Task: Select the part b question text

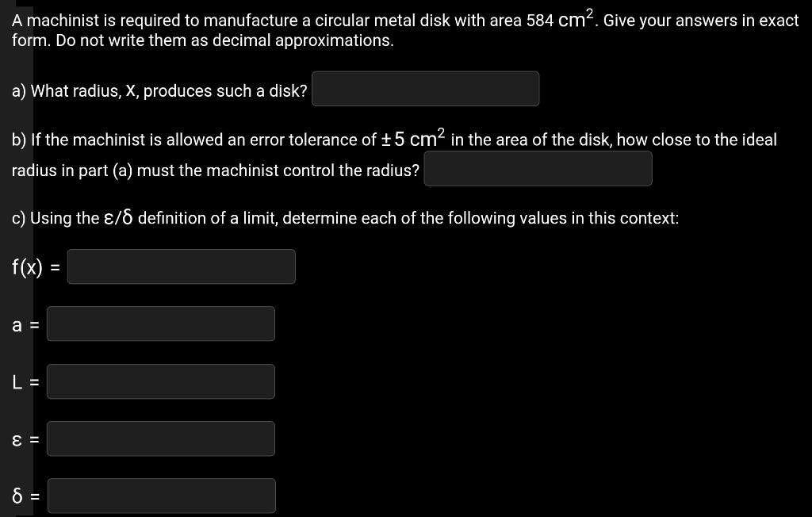Action: click(x=317, y=139)
